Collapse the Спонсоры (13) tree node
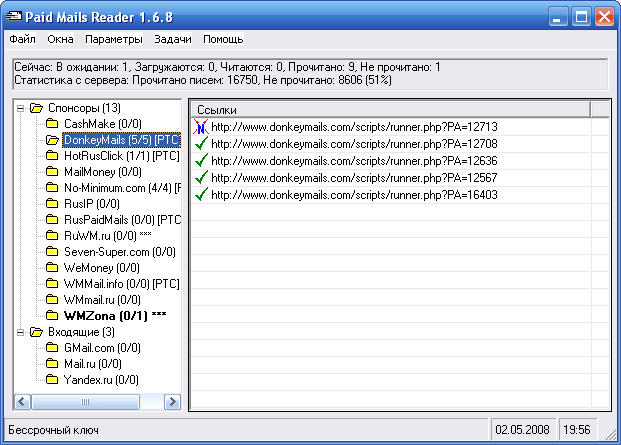621x445 pixels. click(21, 108)
